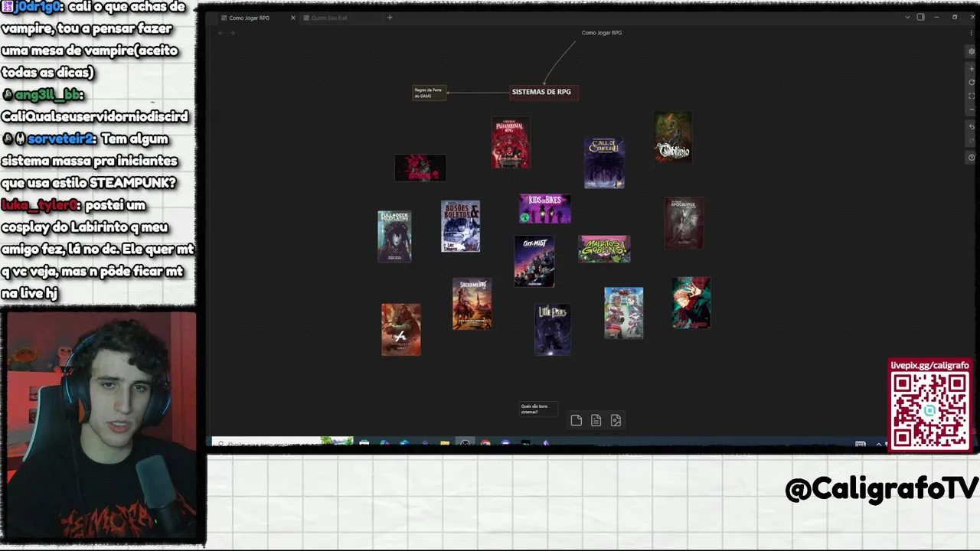The width and height of the screenshot is (980, 551).
Task: Select pastel anime group cover image
Action: click(x=624, y=313)
